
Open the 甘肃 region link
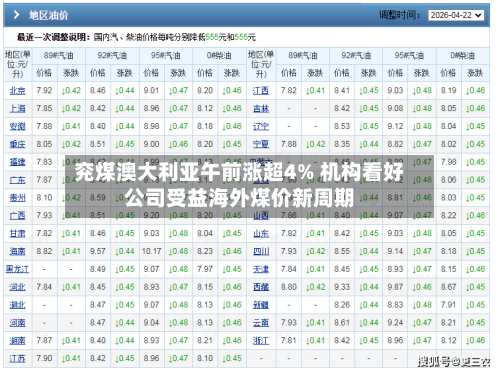pos(18,234)
